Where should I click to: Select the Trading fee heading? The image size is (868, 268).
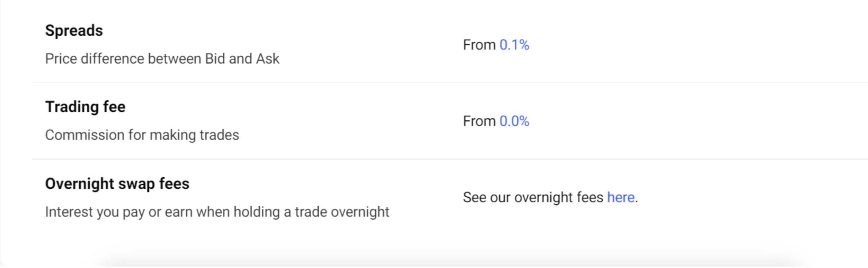85,107
